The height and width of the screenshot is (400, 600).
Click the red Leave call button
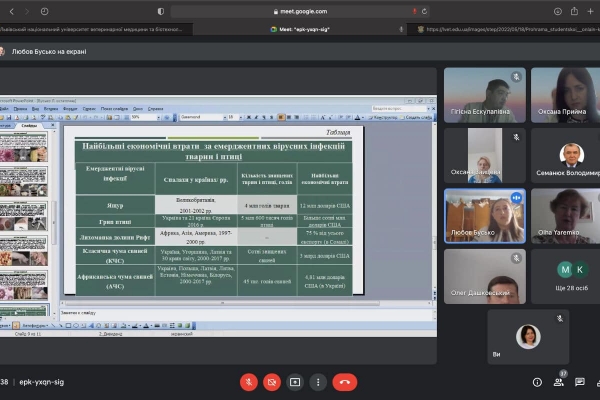point(345,382)
